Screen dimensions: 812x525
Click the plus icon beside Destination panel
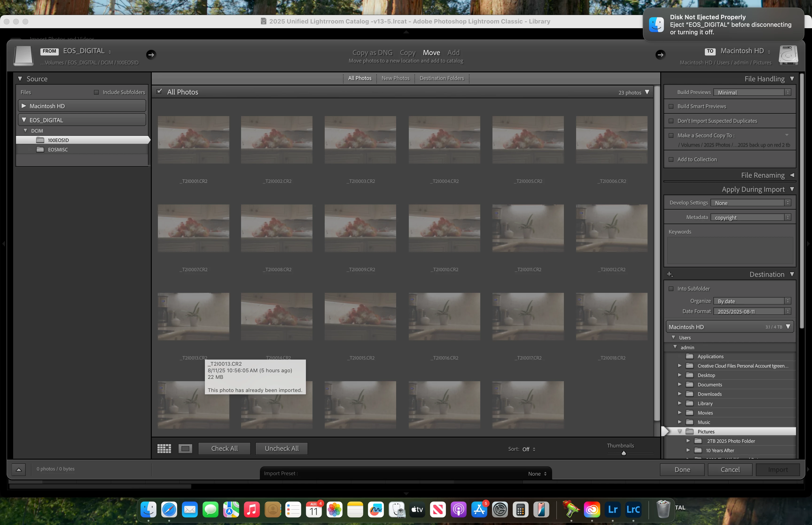(669, 274)
